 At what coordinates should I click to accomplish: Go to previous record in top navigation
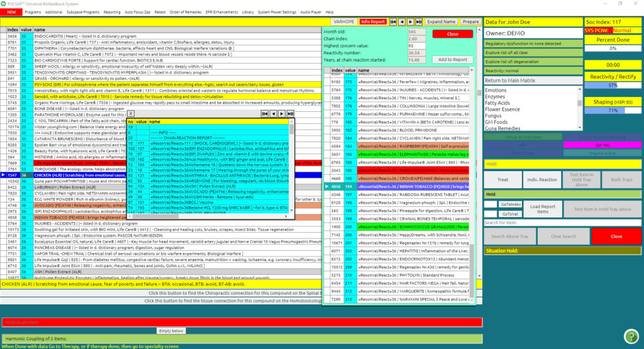click(x=402, y=21)
